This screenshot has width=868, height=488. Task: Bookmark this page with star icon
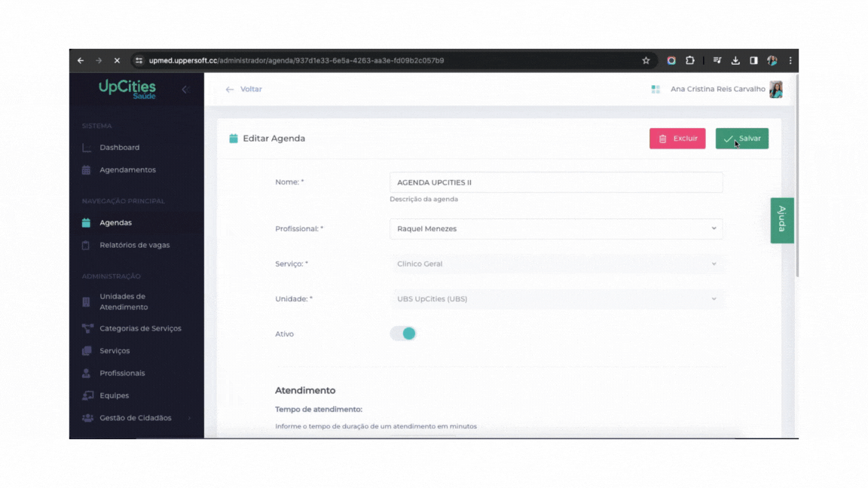(646, 60)
